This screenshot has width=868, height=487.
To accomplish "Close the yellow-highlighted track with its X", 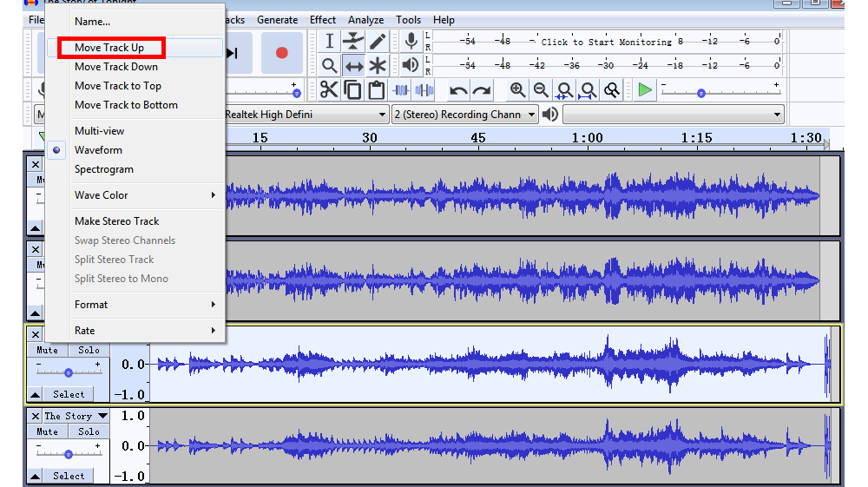I will [x=36, y=335].
